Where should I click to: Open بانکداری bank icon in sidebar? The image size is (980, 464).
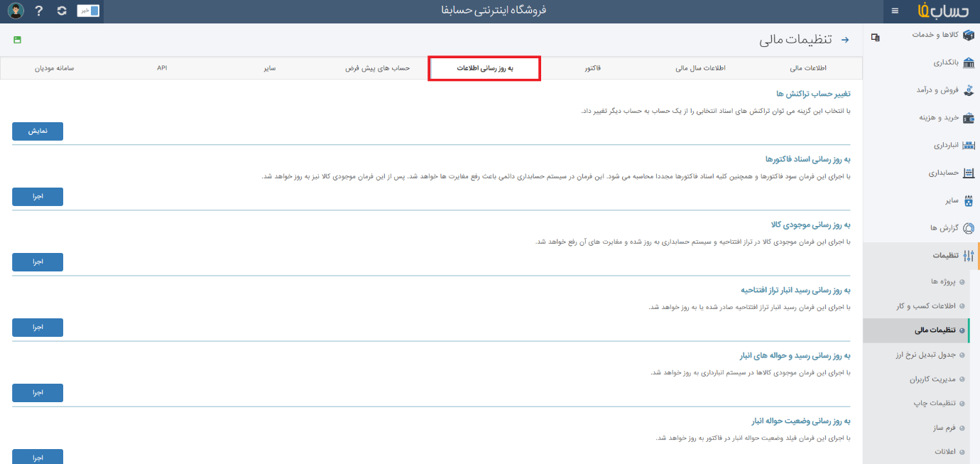pos(969,63)
